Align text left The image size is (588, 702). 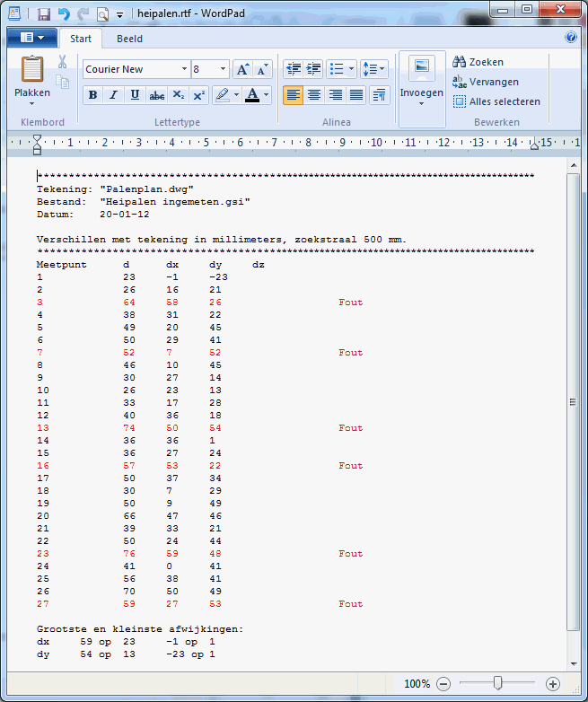293,95
